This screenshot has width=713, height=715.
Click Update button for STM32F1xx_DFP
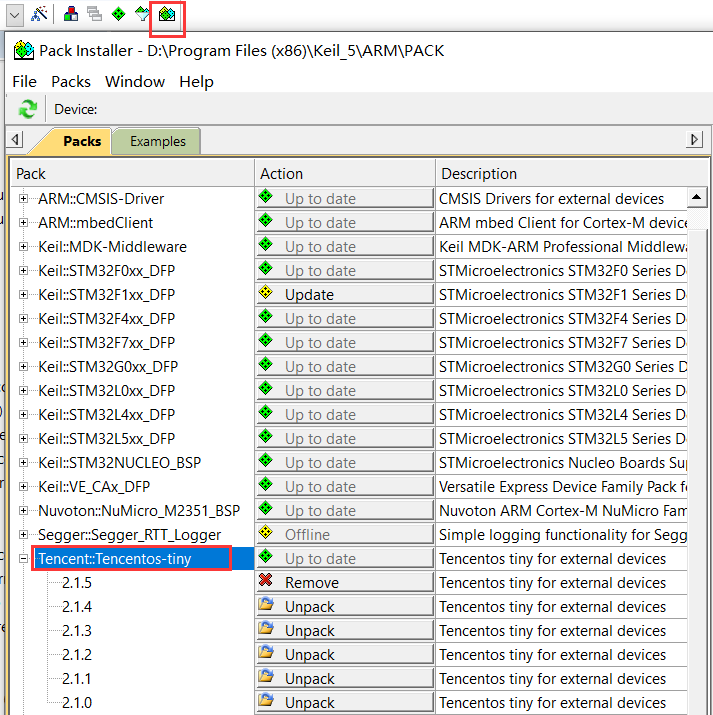(345, 295)
